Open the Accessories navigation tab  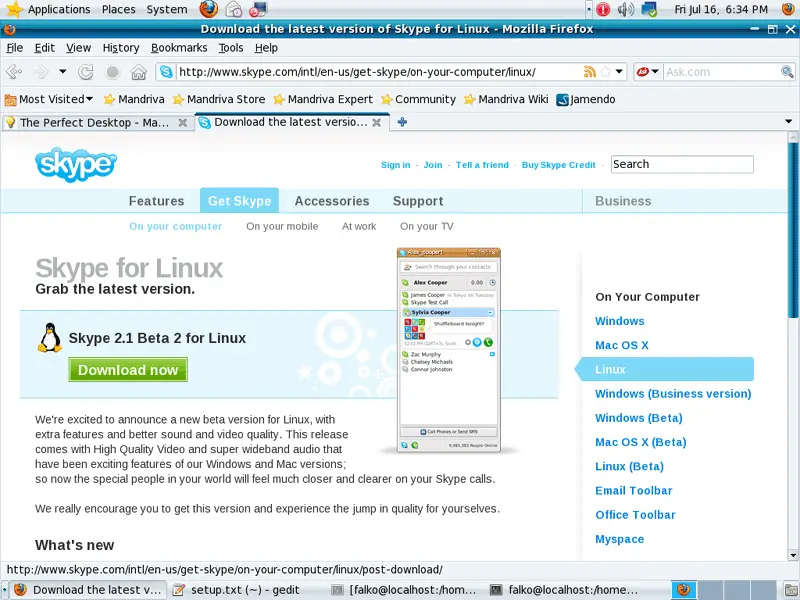click(x=332, y=201)
